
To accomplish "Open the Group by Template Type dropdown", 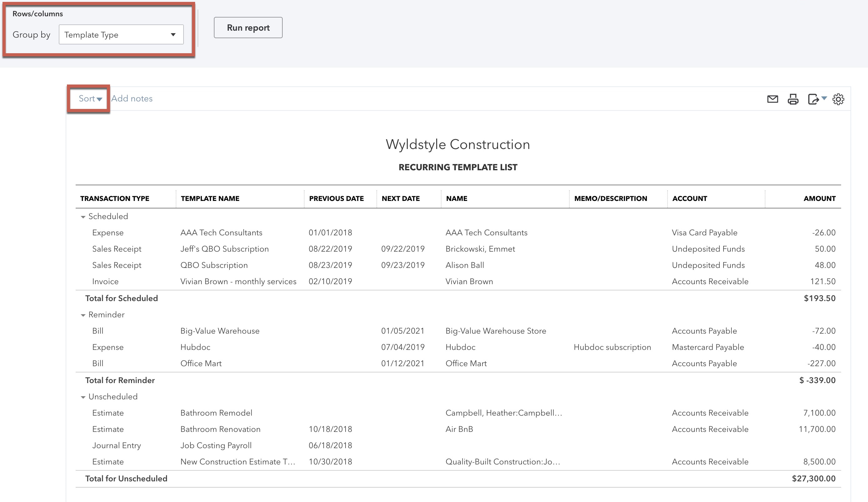I will pyautogui.click(x=121, y=34).
